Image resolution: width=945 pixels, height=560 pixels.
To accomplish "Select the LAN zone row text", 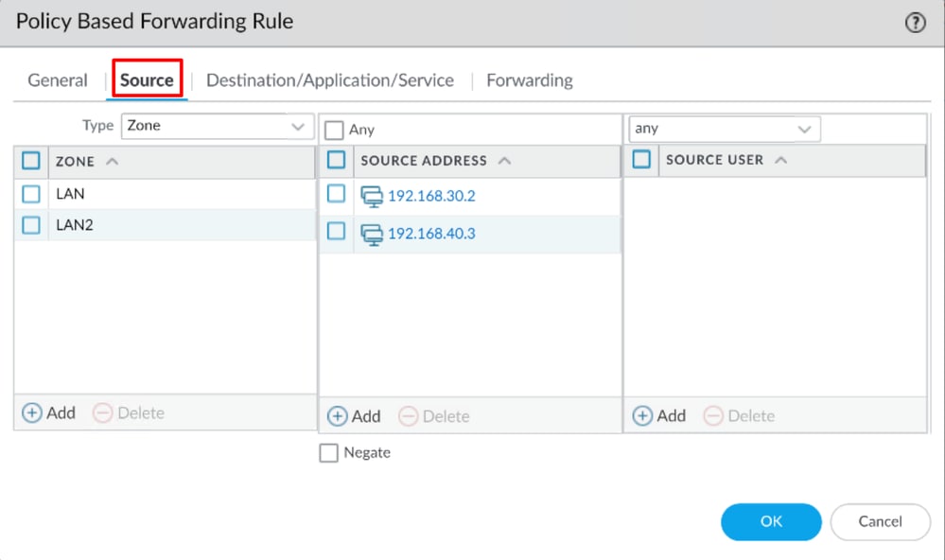I will (x=71, y=194).
